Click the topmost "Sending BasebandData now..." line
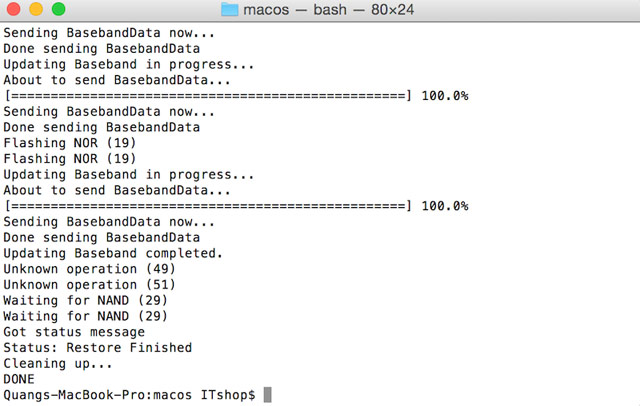Image resolution: width=640 pixels, height=406 pixels. point(109,32)
